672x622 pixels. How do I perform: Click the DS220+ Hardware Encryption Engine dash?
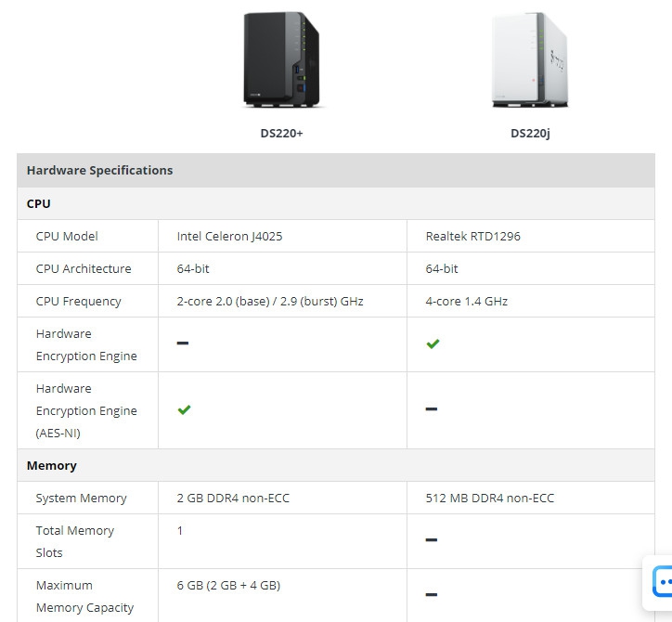pos(183,343)
